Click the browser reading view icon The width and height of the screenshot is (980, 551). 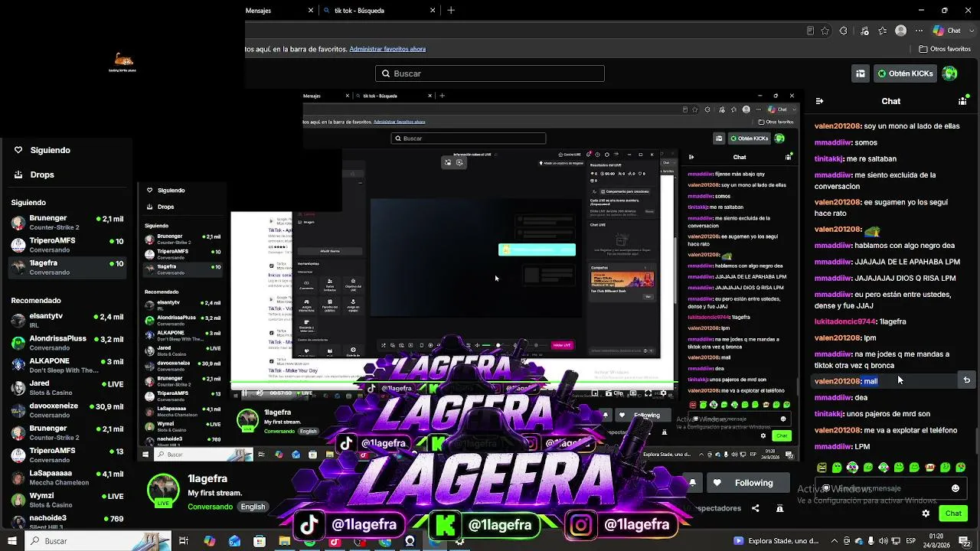pyautogui.click(x=810, y=31)
